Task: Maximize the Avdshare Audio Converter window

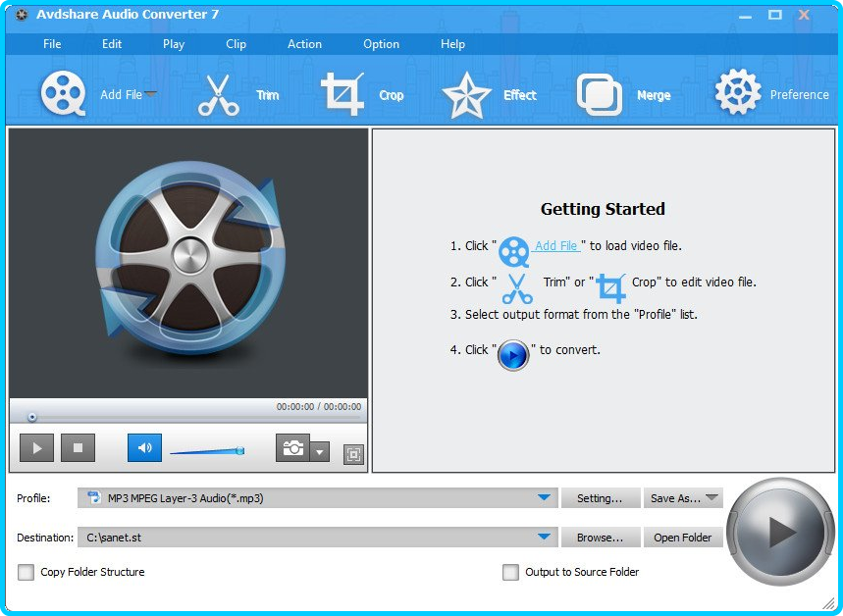Action: pyautogui.click(x=774, y=15)
